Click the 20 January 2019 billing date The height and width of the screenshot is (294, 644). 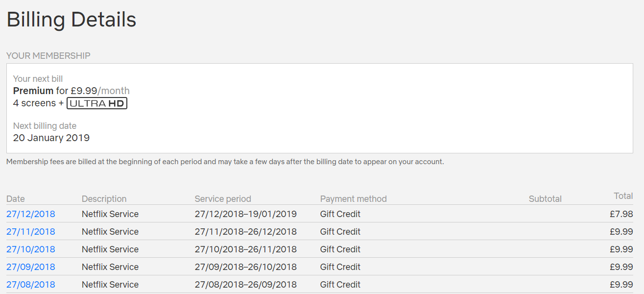click(x=51, y=138)
